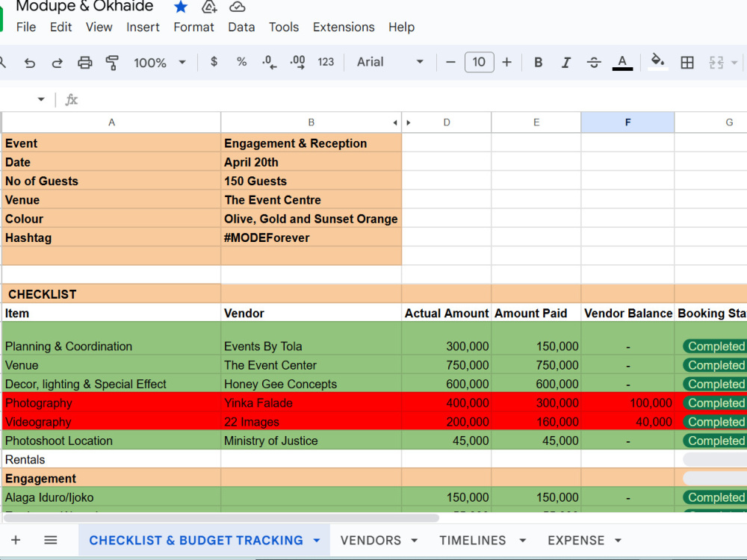Click the document title Modupe & Okhaide
This screenshot has width=747, height=560.
pyautogui.click(x=84, y=6)
